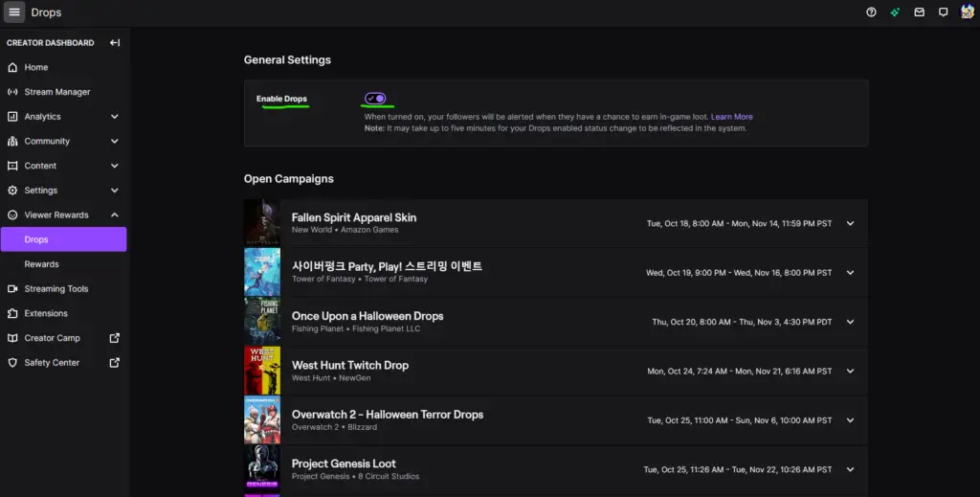This screenshot has height=497, width=980.
Task: Expand the Project Genesis Loot chevron
Action: 850,469
